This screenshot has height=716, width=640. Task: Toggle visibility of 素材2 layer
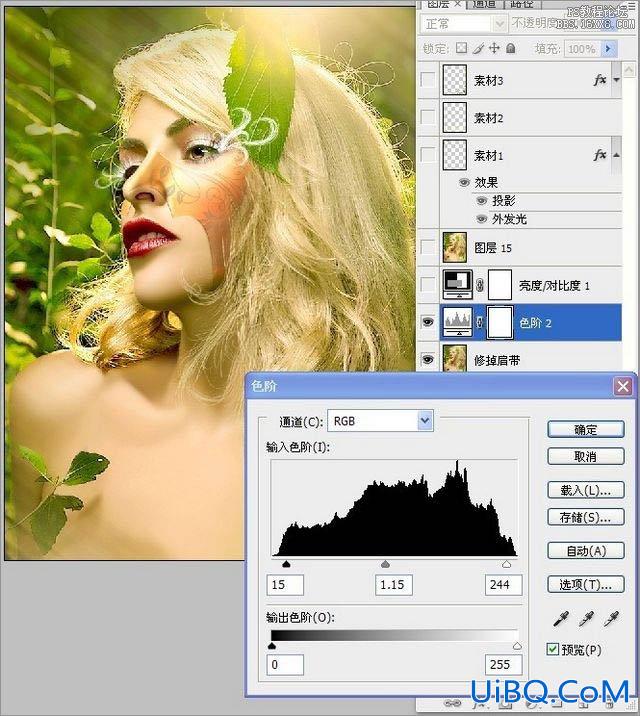[x=428, y=117]
